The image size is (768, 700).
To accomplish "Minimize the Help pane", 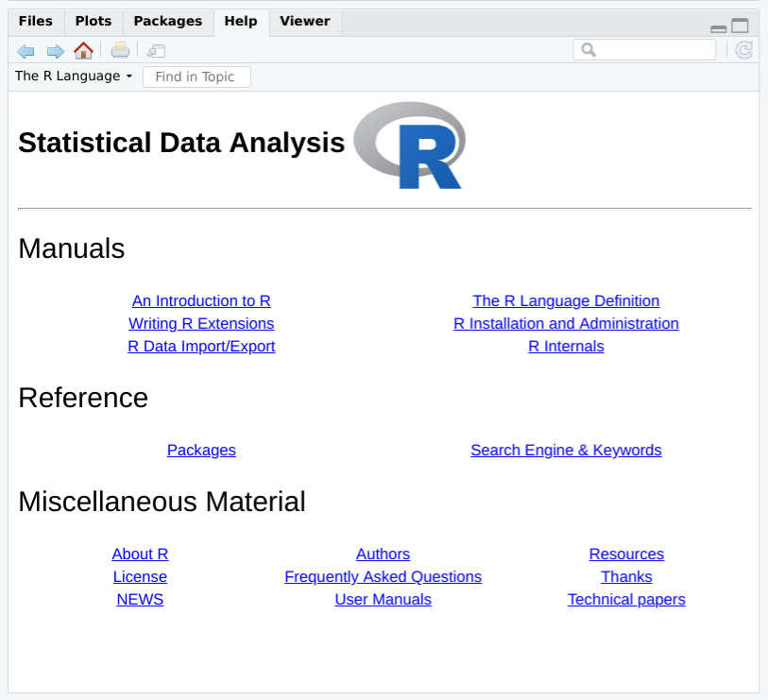I will pos(719,27).
